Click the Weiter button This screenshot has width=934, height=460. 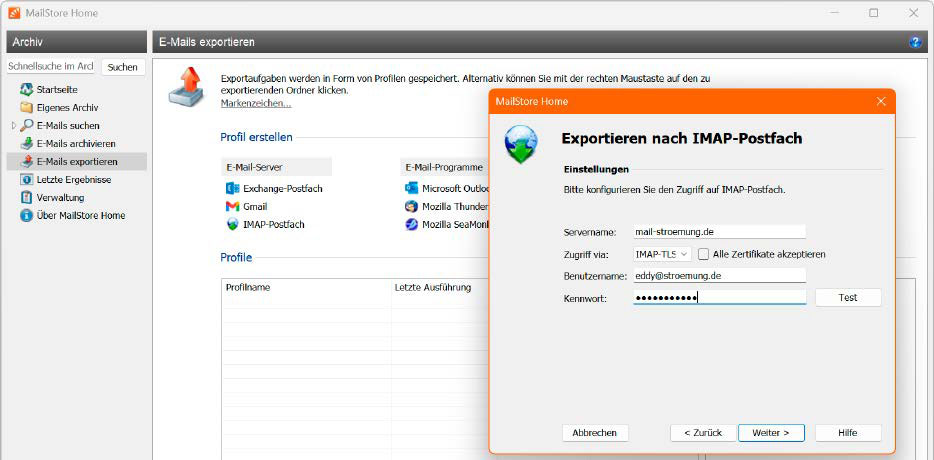(x=771, y=433)
